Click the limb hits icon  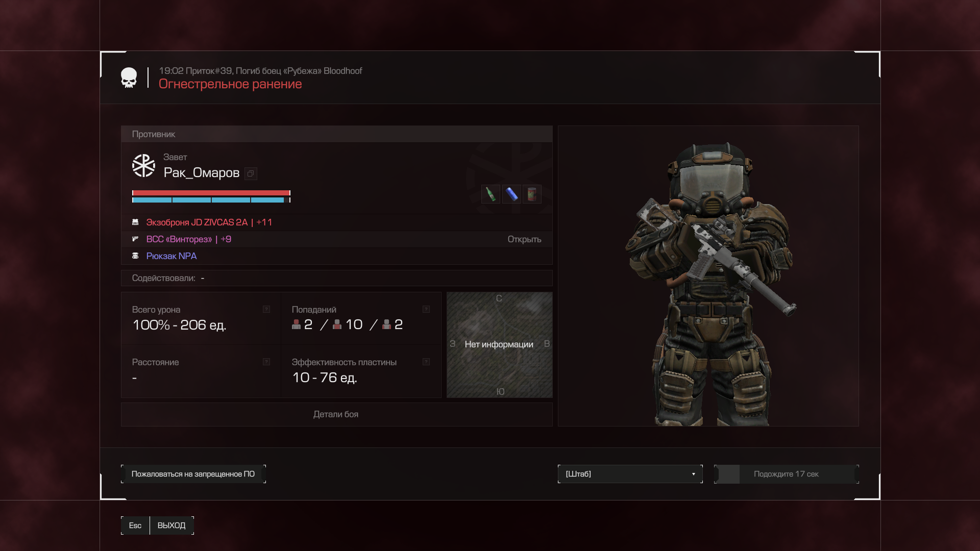386,324
